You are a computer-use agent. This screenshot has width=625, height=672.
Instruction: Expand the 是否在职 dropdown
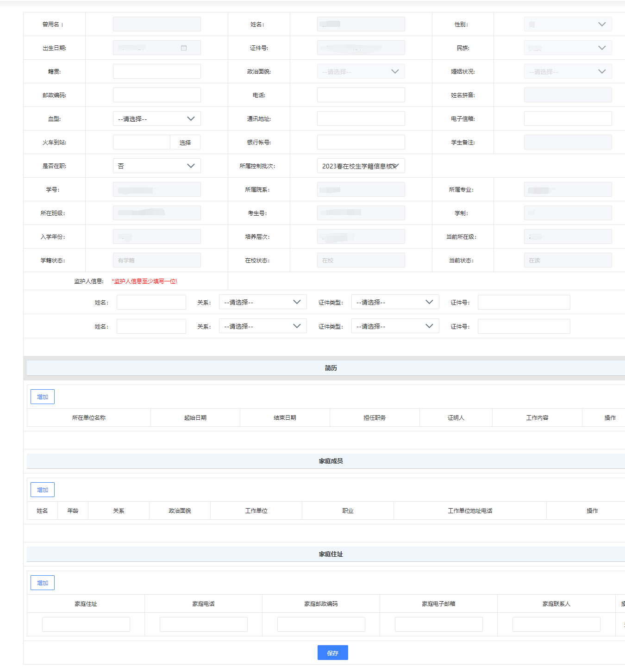[x=156, y=166]
